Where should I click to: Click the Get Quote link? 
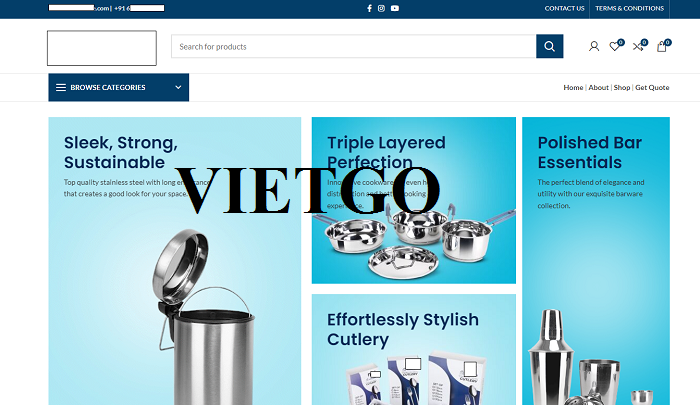tap(652, 88)
